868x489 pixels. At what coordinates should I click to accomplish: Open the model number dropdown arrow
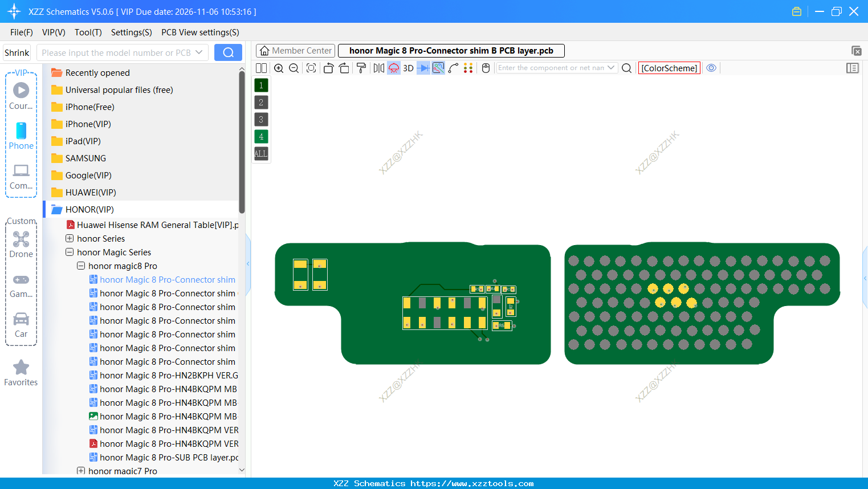pos(199,52)
